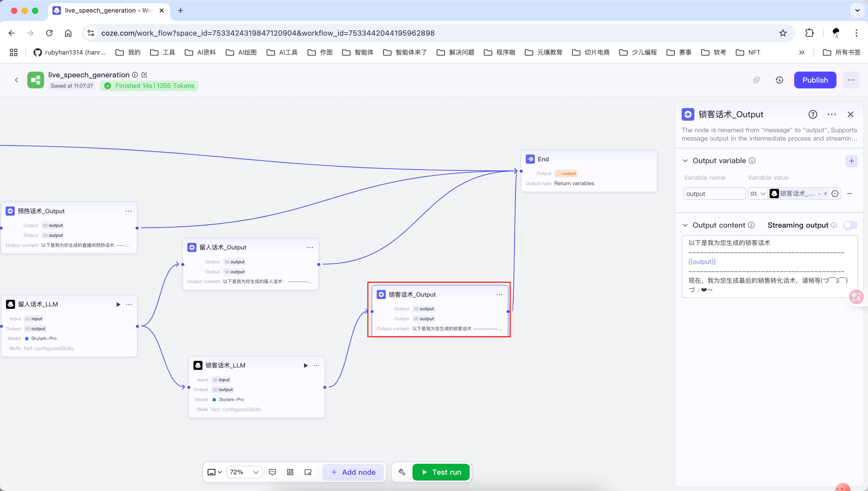
Task: Toggle the Streaming output switch
Action: tap(850, 225)
